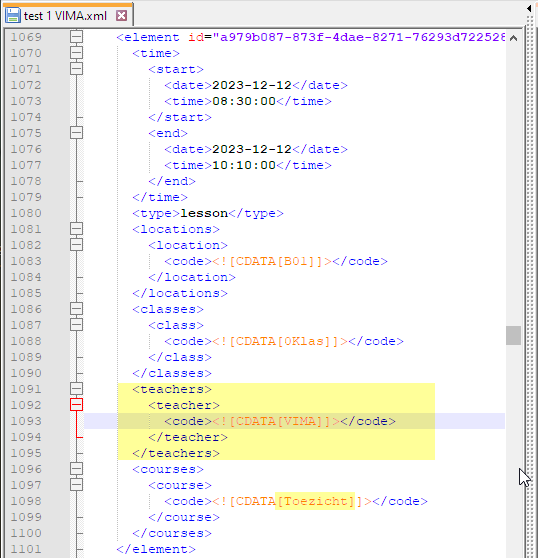Click the vertical scrollbar up arrow

tap(513, 38)
